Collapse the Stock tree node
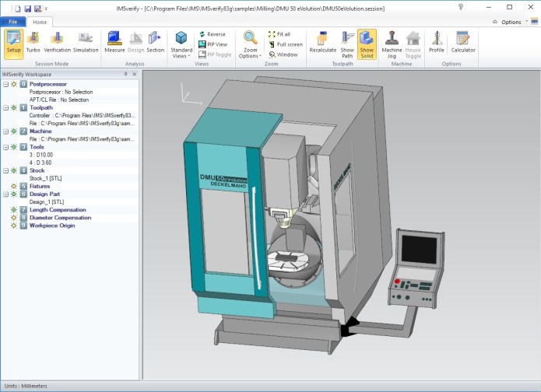 pyautogui.click(x=5, y=170)
